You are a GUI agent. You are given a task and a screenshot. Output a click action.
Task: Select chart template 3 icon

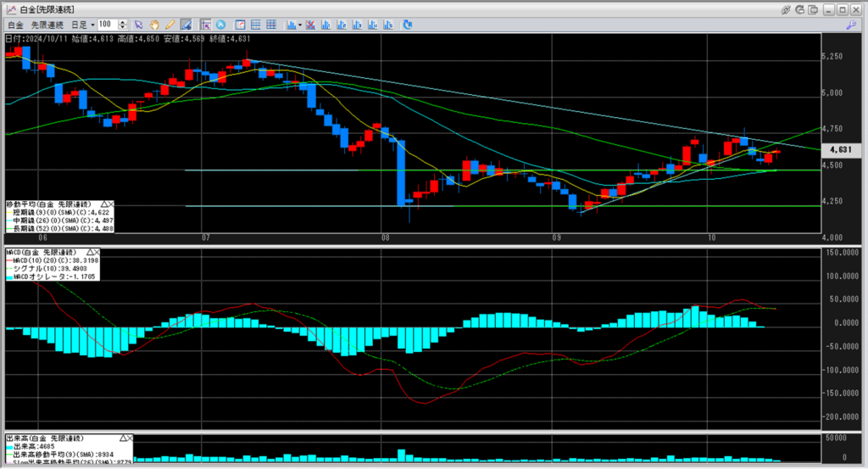[x=357, y=25]
